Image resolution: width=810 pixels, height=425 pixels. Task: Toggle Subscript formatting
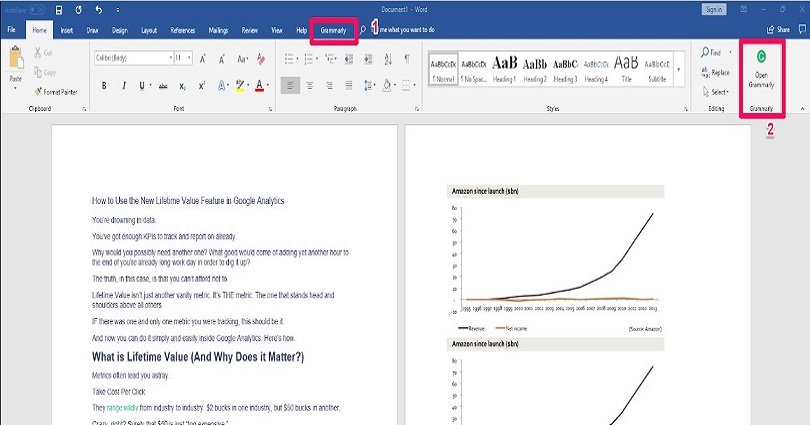coord(182,86)
